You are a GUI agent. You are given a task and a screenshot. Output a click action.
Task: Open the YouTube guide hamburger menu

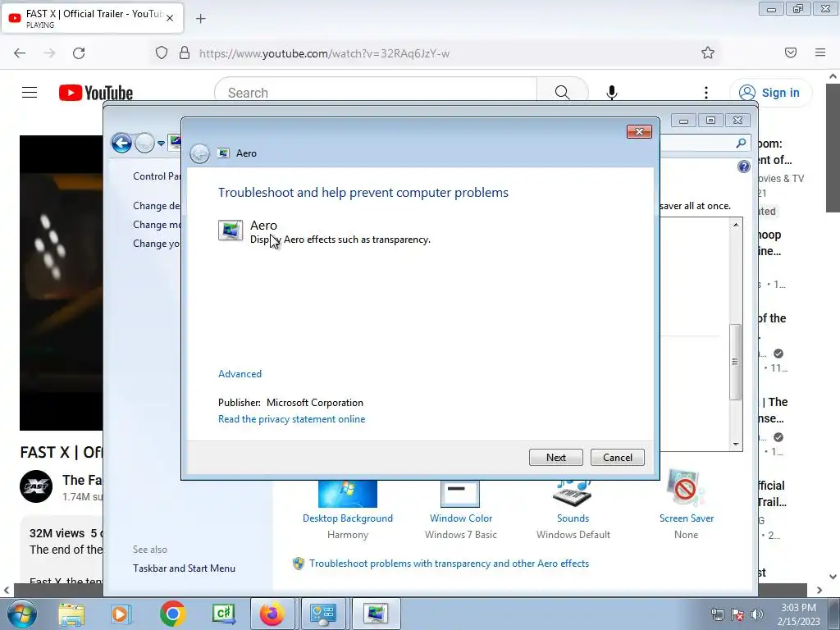[30, 93]
